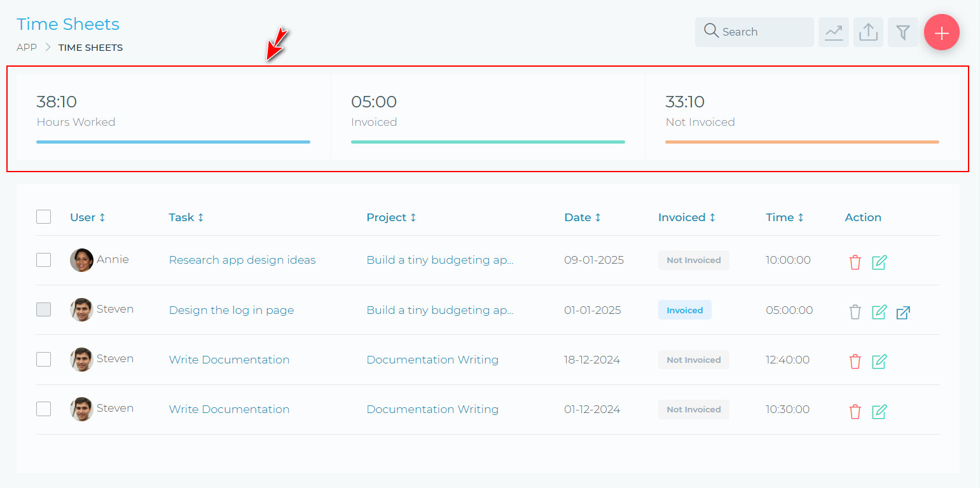
Task: Edit the Design the log in page entry
Action: 879,312
